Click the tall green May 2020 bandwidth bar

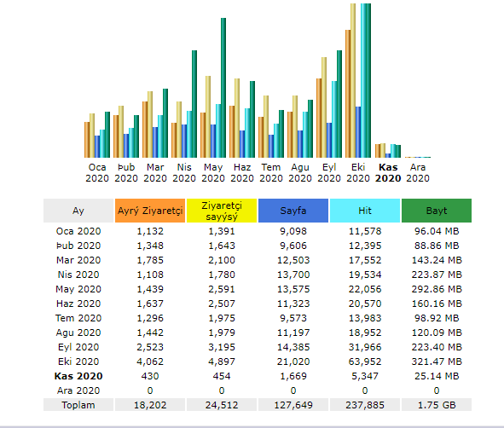pos(223,88)
